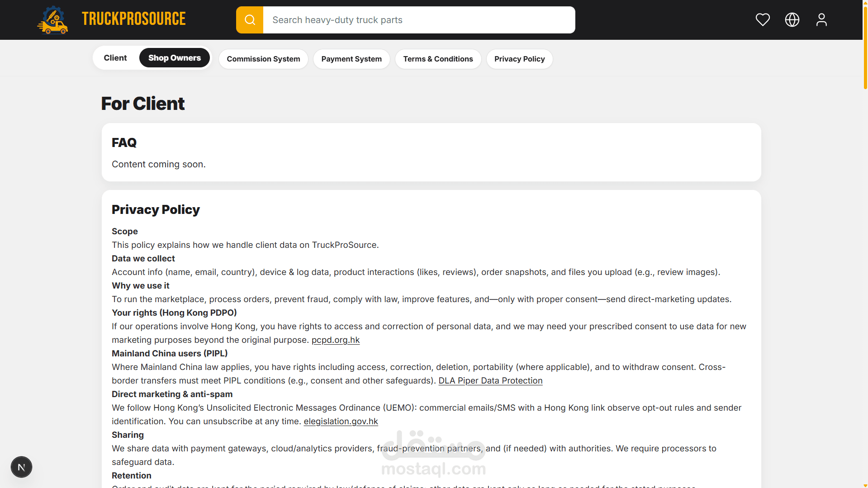The height and width of the screenshot is (488, 868).
Task: Open the wishlist heart icon
Action: (x=763, y=20)
